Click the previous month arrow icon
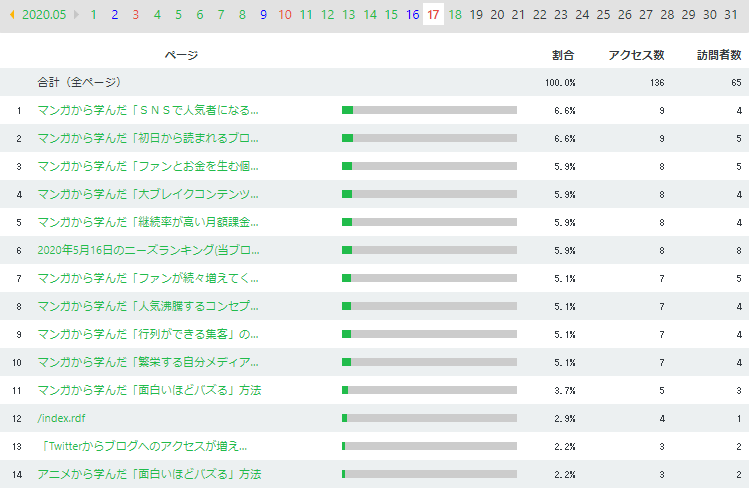749x489 pixels. [11, 15]
